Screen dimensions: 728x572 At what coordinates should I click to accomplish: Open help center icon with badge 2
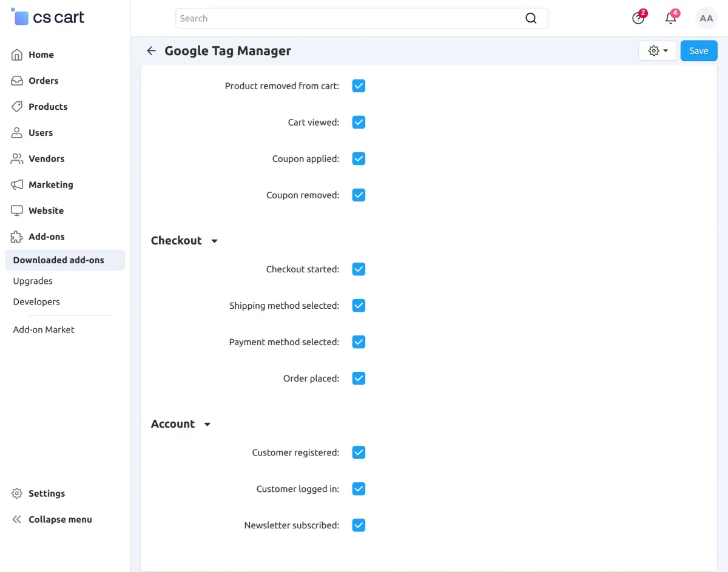pyautogui.click(x=638, y=18)
